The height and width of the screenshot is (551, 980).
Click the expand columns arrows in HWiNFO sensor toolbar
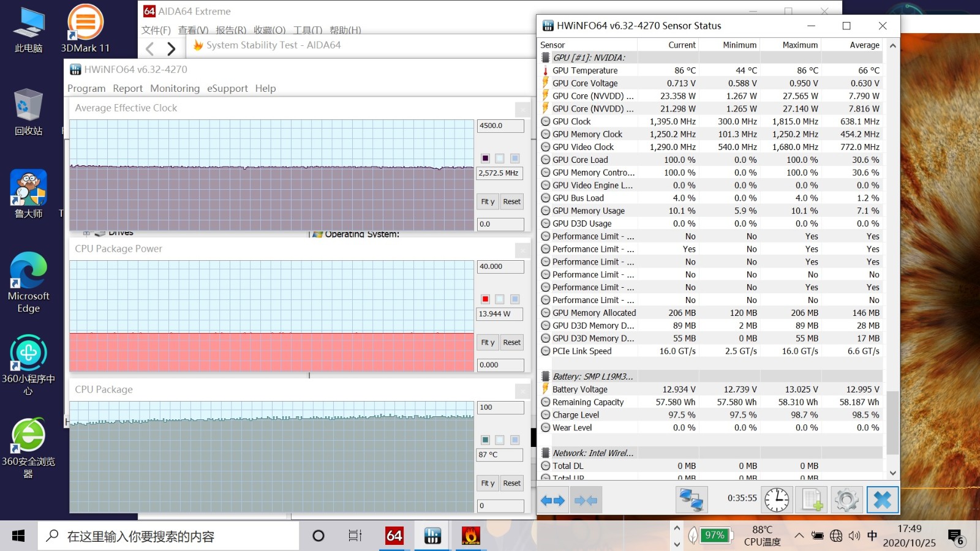pyautogui.click(x=553, y=500)
